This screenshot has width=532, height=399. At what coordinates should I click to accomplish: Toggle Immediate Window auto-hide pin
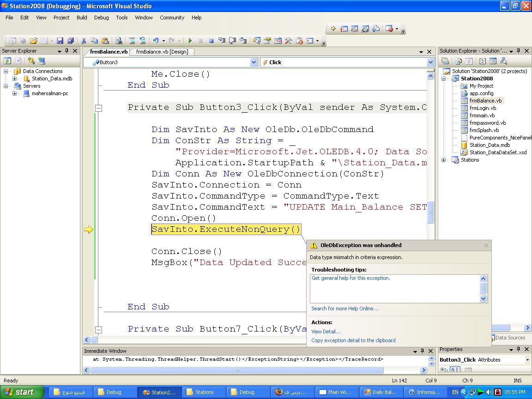click(x=423, y=351)
